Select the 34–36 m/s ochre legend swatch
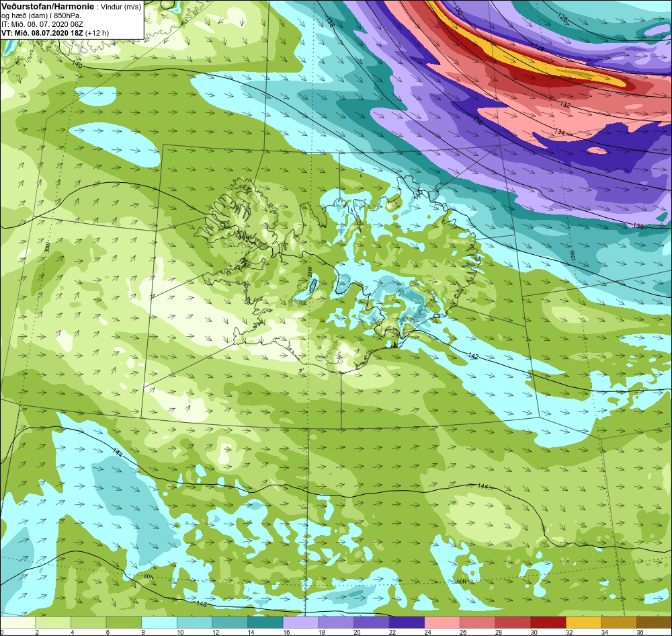672x636 pixels. click(619, 623)
